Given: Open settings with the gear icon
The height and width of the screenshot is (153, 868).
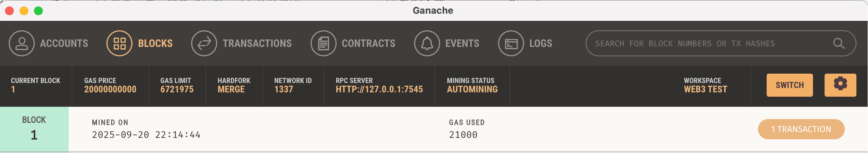Looking at the screenshot, I should [x=840, y=85].
